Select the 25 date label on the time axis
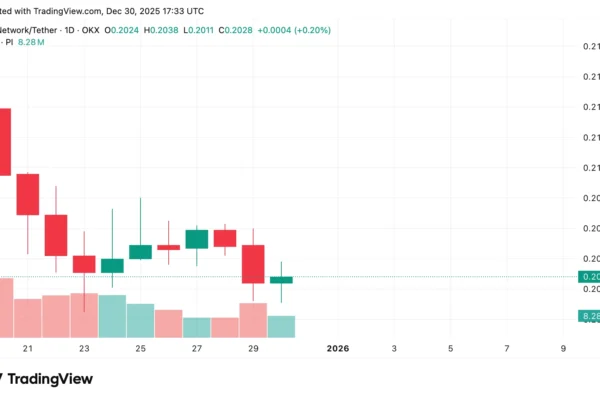This screenshot has height=400, width=600. click(x=140, y=349)
